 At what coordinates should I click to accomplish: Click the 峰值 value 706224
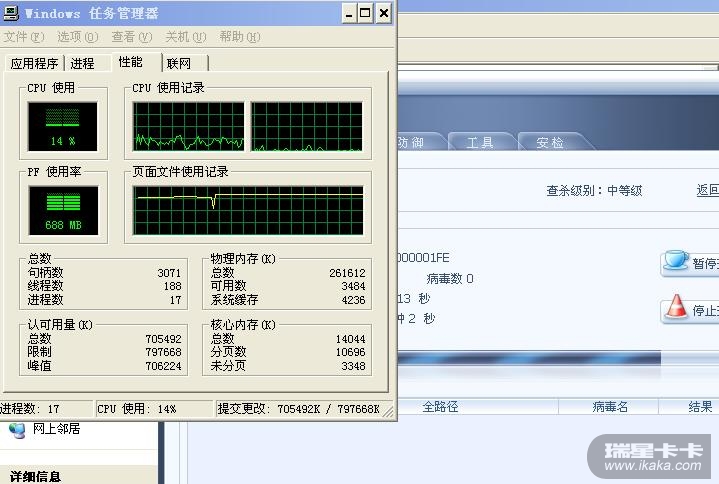click(163, 366)
